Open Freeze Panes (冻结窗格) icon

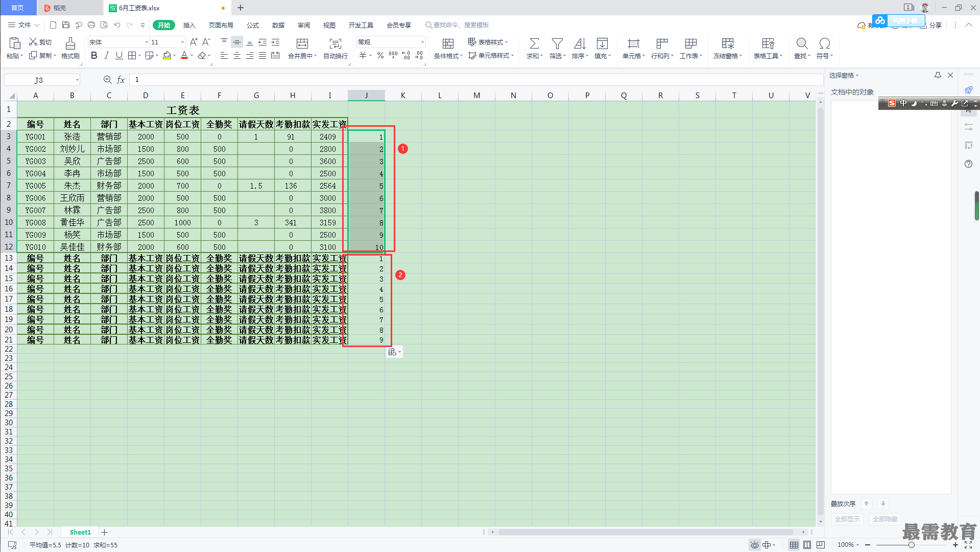(728, 43)
